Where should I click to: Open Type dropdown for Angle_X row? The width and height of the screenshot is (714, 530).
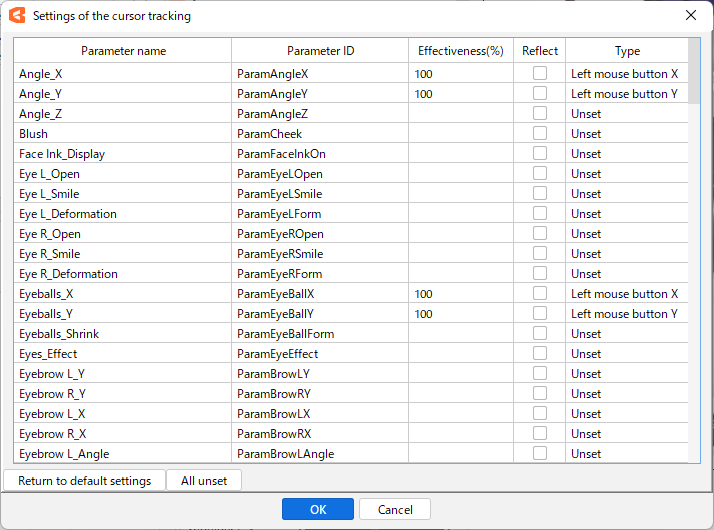pyautogui.click(x=625, y=73)
